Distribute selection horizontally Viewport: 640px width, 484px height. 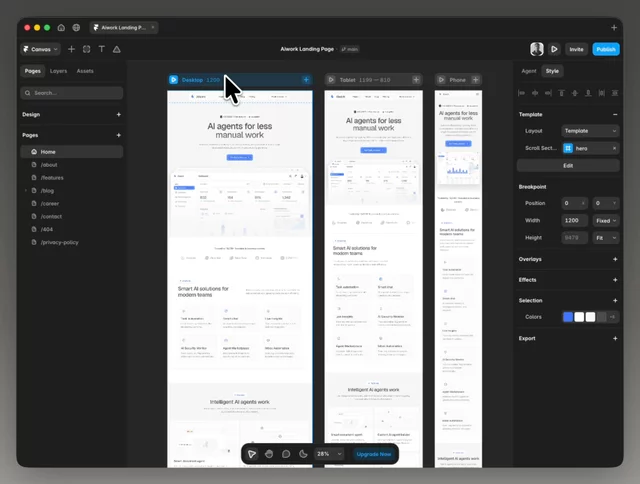click(602, 93)
